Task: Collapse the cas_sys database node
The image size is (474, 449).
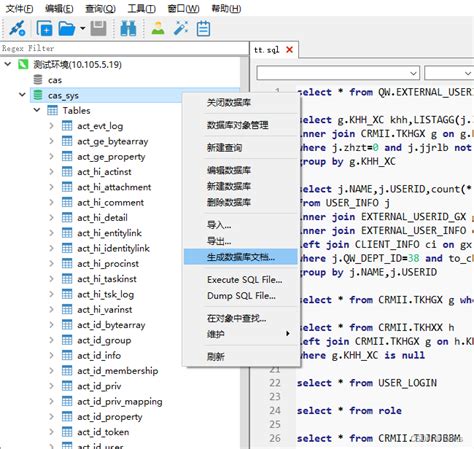Action: [x=22, y=95]
